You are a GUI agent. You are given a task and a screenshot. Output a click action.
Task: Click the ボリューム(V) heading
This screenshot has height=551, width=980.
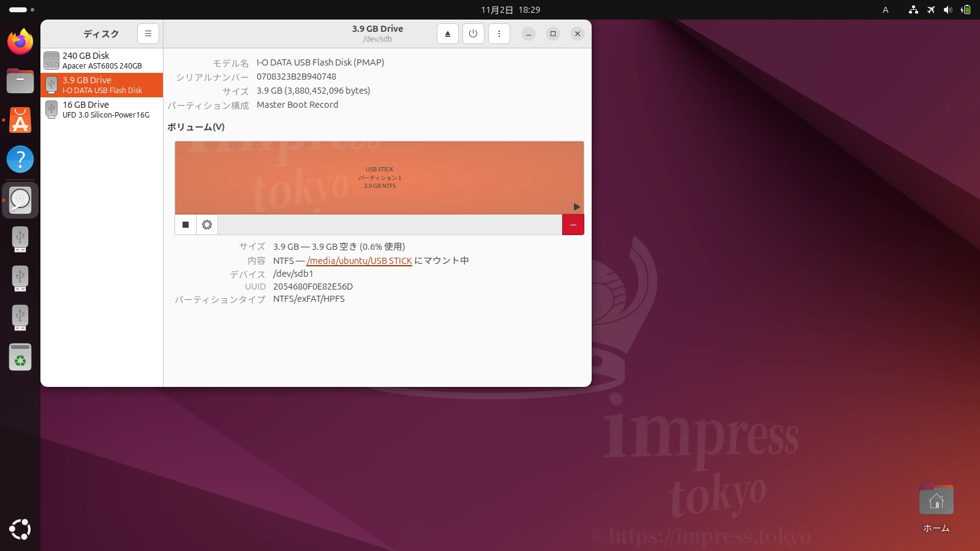196,127
